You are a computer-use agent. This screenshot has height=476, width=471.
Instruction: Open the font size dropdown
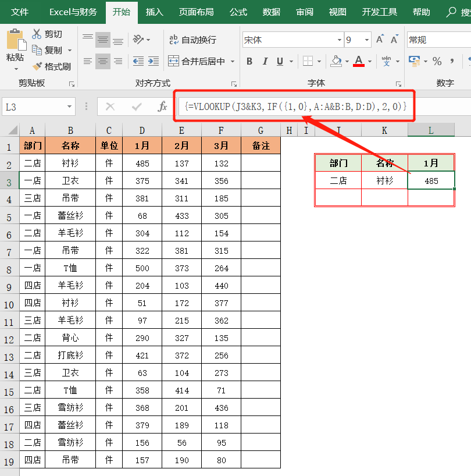367,40
